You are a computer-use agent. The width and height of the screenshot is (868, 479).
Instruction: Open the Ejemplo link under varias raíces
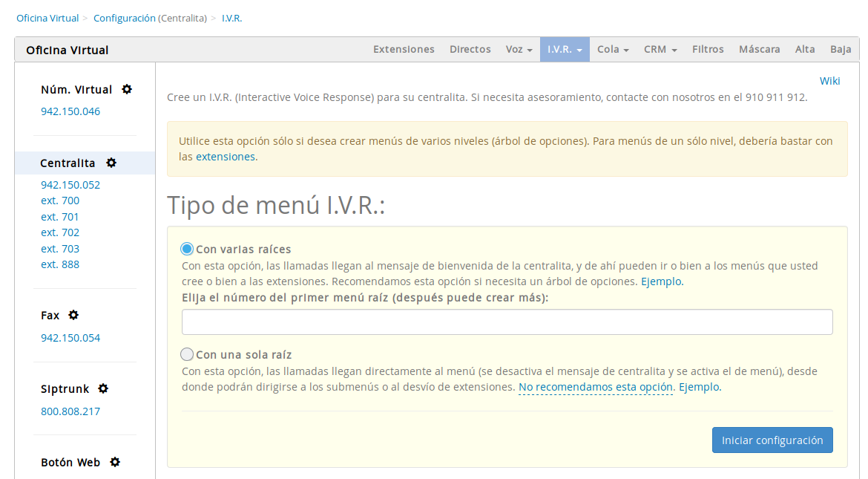[661, 281]
